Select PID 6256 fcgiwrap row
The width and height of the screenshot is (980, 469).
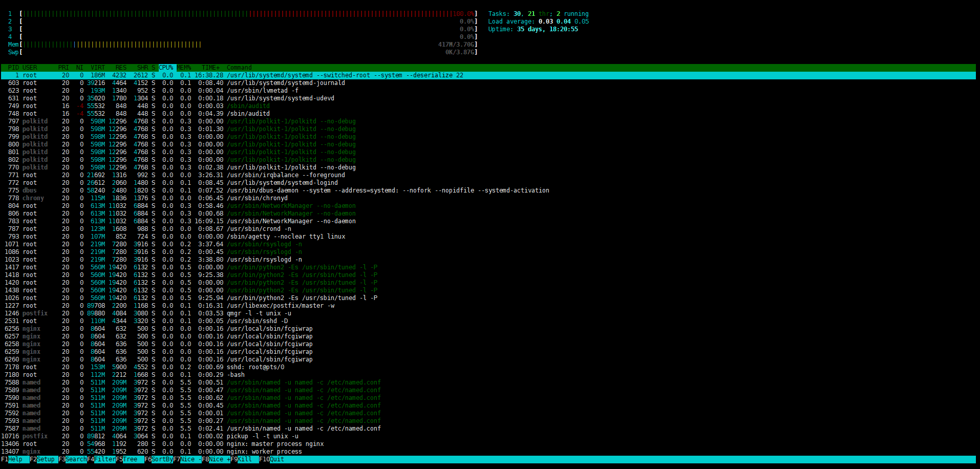coord(488,329)
